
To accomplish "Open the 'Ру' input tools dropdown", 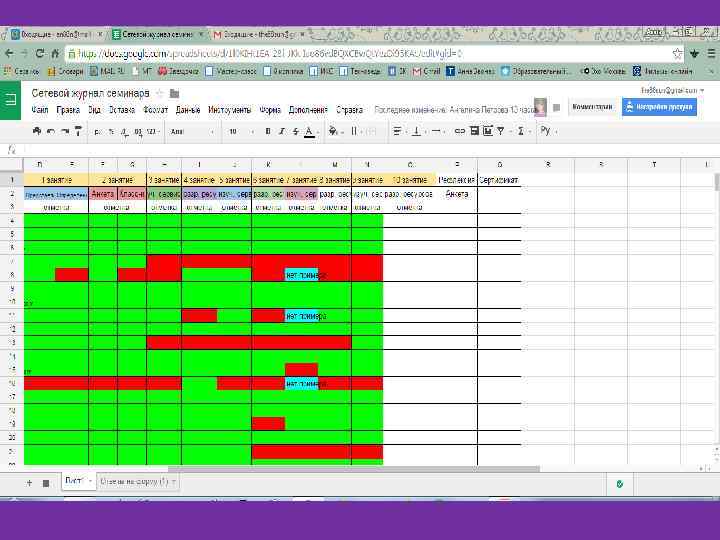I will click(548, 131).
